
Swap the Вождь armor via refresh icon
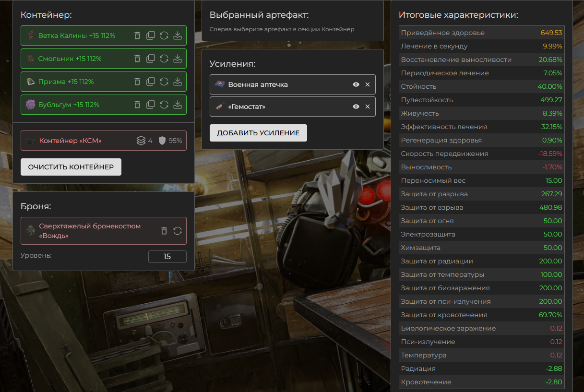pyautogui.click(x=178, y=231)
